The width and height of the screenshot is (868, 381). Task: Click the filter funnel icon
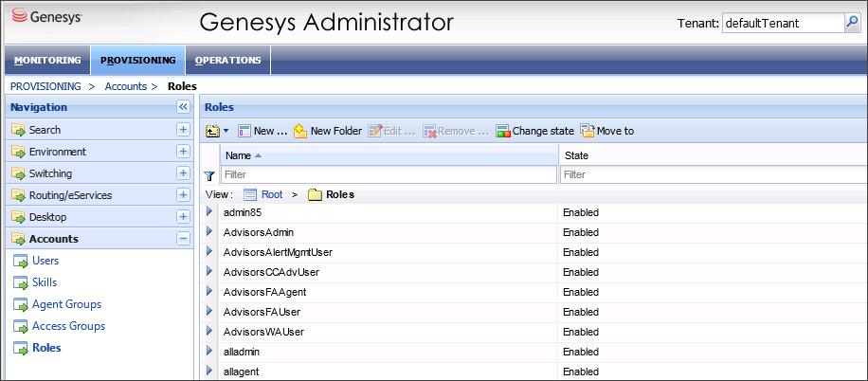pyautogui.click(x=209, y=175)
